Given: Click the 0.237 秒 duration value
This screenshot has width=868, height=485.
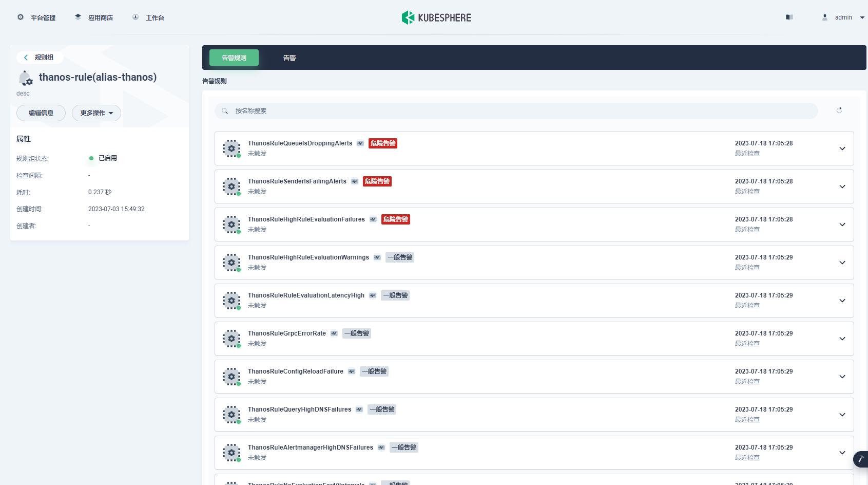Looking at the screenshot, I should coord(100,192).
